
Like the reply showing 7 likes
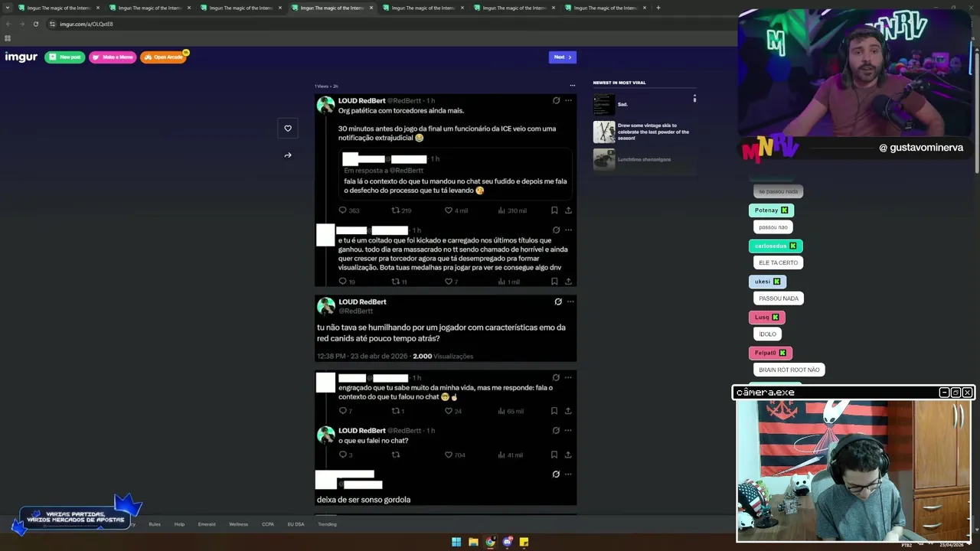click(x=449, y=282)
